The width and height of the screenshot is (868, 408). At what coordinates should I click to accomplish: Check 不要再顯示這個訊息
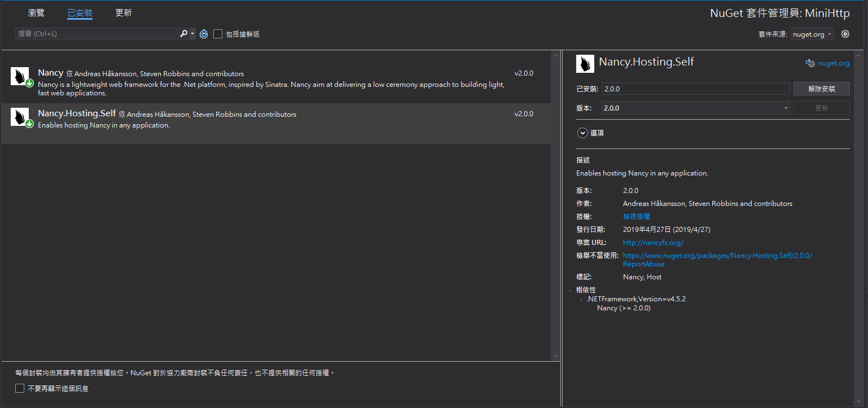tap(19, 388)
